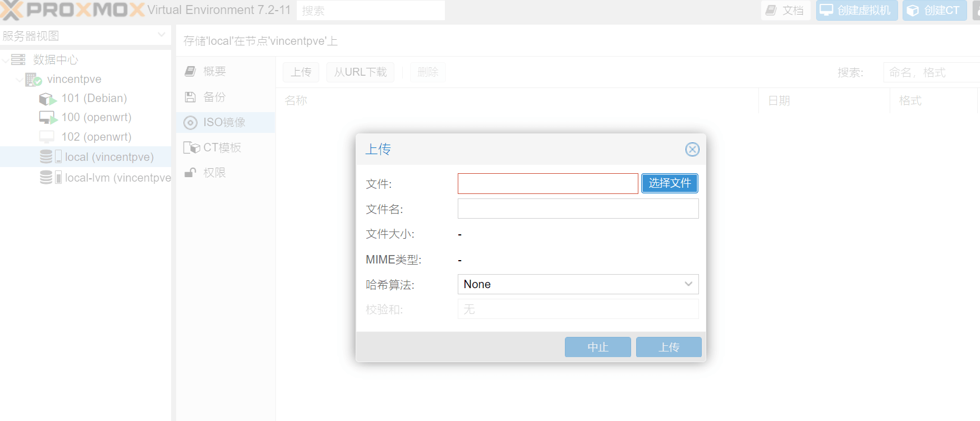Click the 创建虚拟机 button
The image size is (980, 421).
coord(856,11)
